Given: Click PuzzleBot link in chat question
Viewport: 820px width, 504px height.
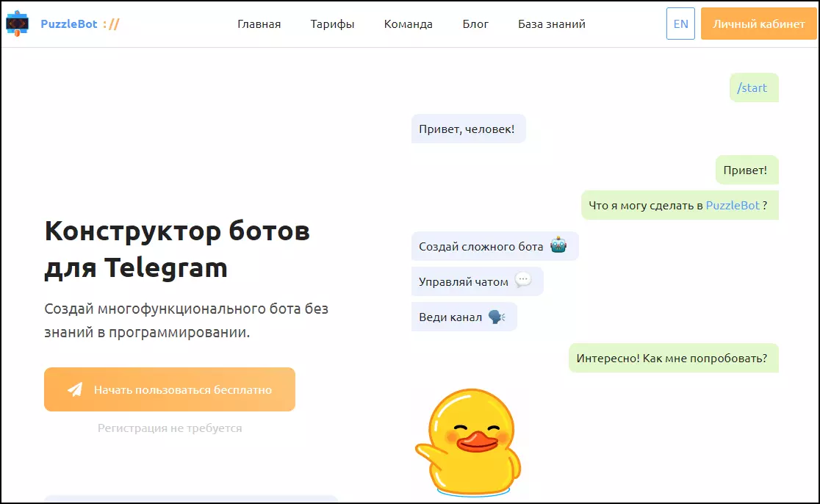Looking at the screenshot, I should pos(732,206).
